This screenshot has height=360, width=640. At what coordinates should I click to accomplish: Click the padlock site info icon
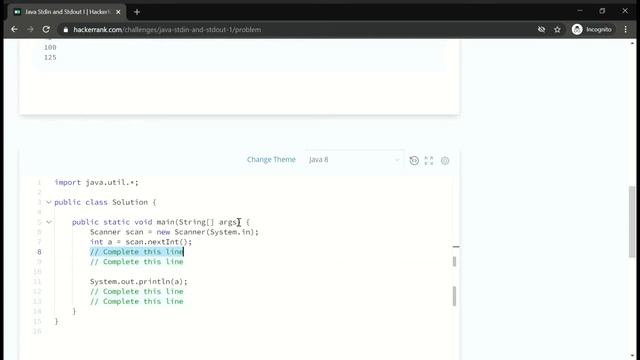[x=66, y=30]
